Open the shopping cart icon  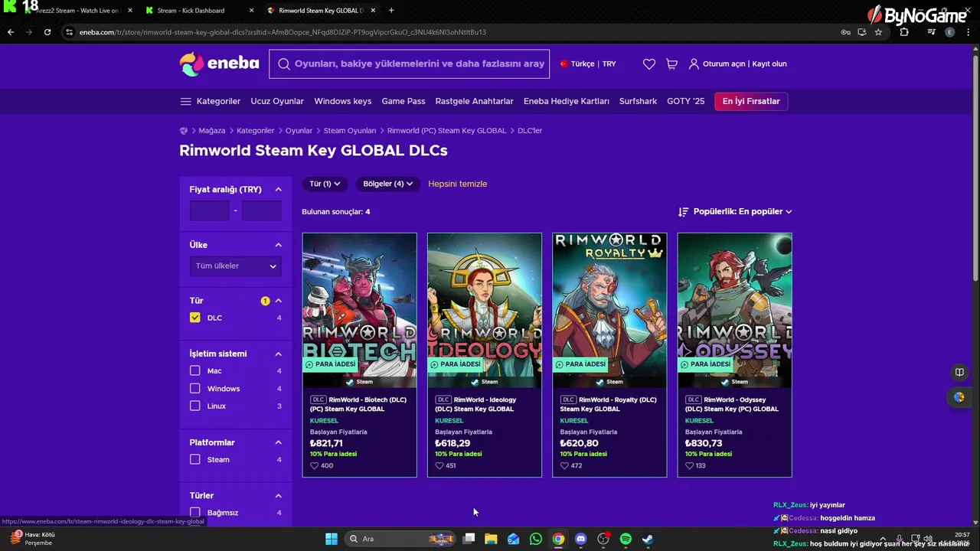[x=671, y=64]
